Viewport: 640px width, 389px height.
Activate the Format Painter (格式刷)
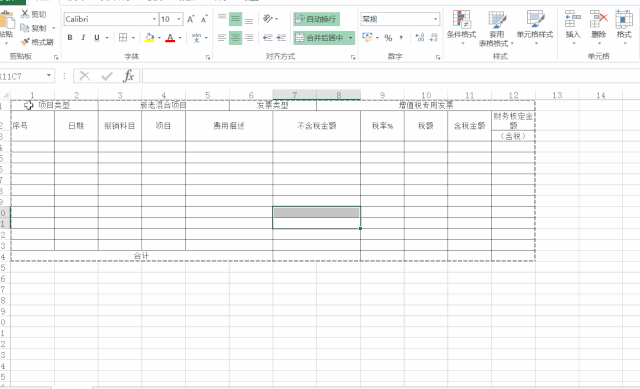[36, 42]
